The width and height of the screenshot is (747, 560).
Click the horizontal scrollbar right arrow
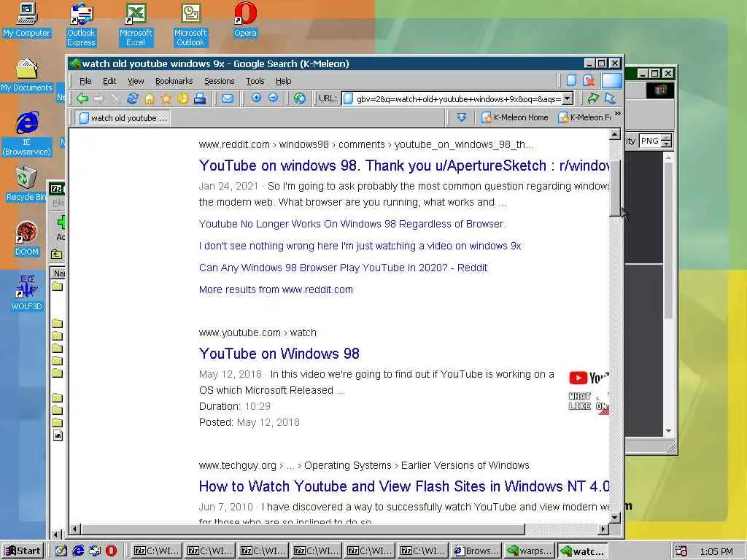(603, 529)
